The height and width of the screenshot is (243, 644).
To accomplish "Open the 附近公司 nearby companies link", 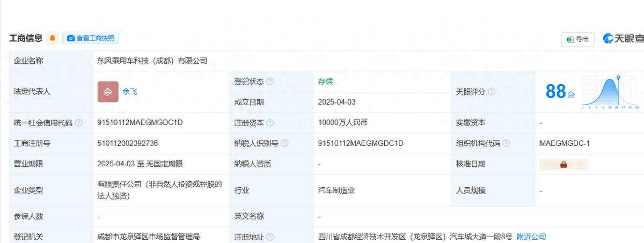I will click(x=531, y=237).
